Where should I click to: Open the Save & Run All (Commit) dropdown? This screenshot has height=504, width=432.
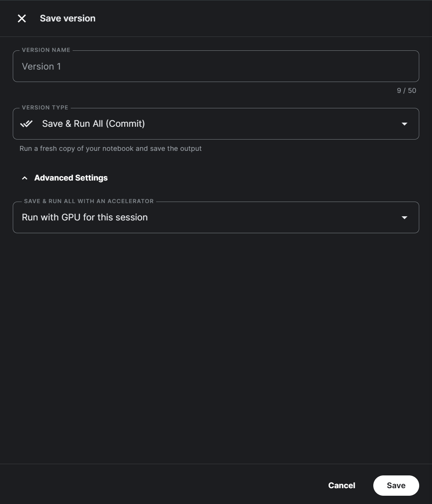(x=93, y=124)
